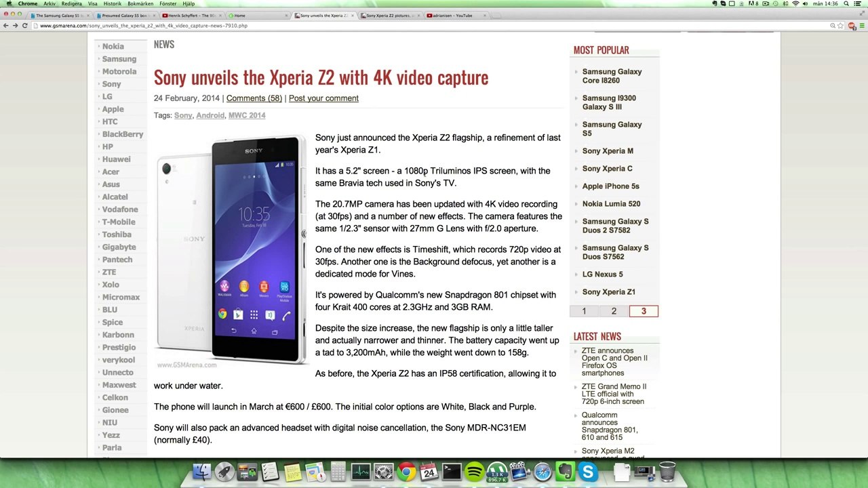The image size is (868, 488).
Task: Open Evernote elephant icon in Dock
Action: (x=566, y=471)
